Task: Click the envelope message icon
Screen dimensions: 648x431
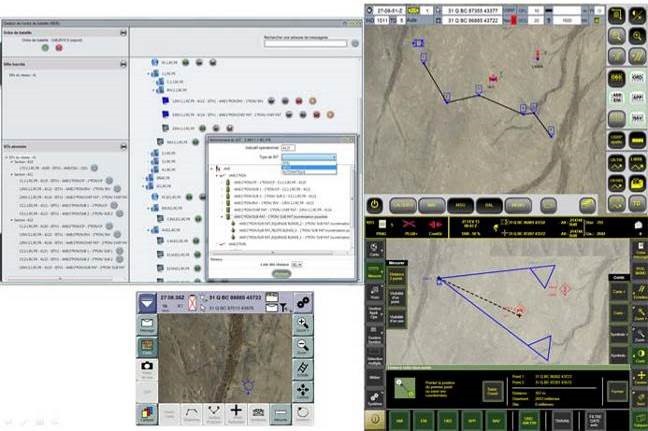Action: [x=147, y=323]
